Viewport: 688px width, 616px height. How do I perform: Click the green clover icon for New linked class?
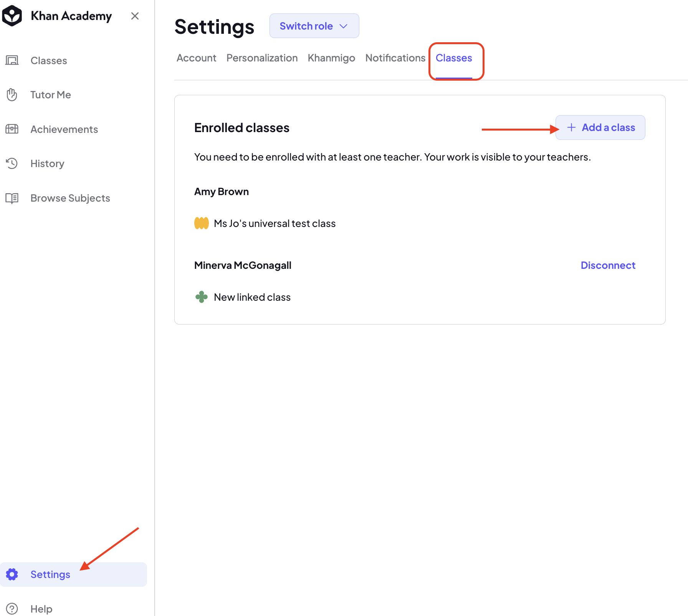click(x=202, y=297)
